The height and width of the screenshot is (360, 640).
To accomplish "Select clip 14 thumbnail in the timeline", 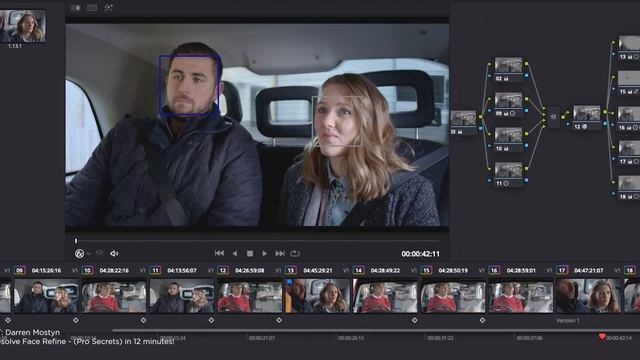I will pyautogui.click(x=385, y=296).
